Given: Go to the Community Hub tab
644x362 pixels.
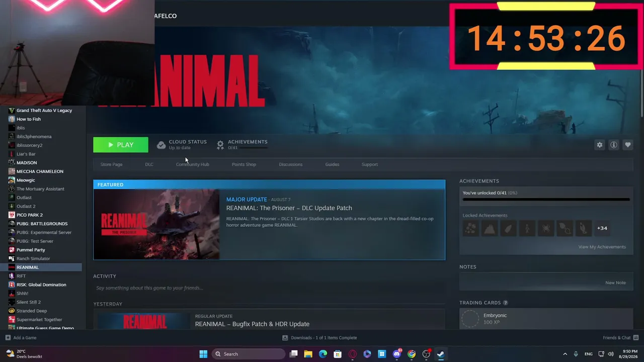Looking at the screenshot, I should 192,164.
